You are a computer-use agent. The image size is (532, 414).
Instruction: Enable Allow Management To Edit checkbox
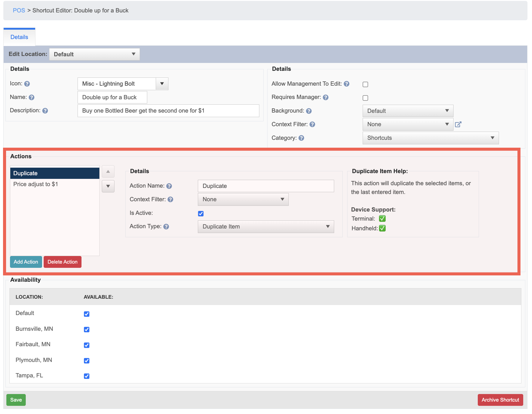(x=365, y=84)
